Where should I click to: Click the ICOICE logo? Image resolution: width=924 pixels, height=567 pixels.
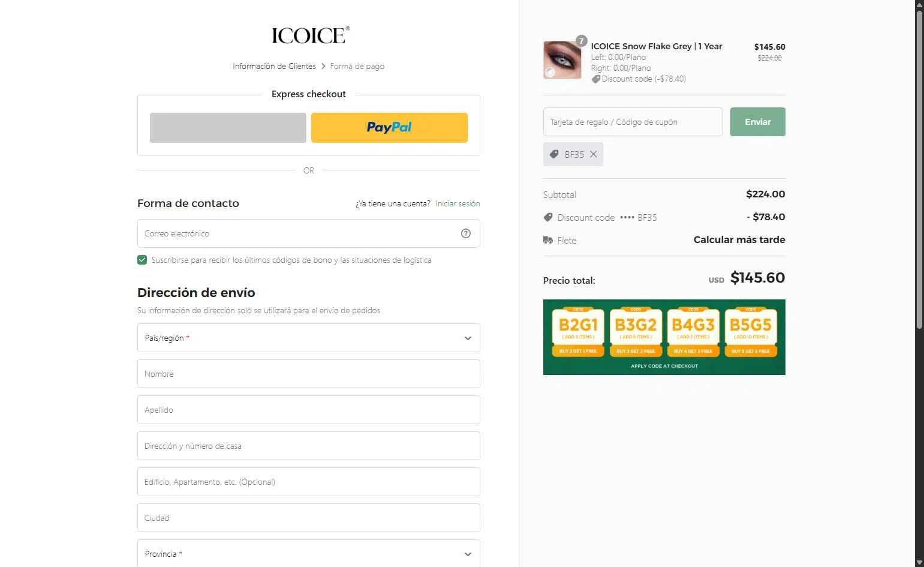click(311, 35)
